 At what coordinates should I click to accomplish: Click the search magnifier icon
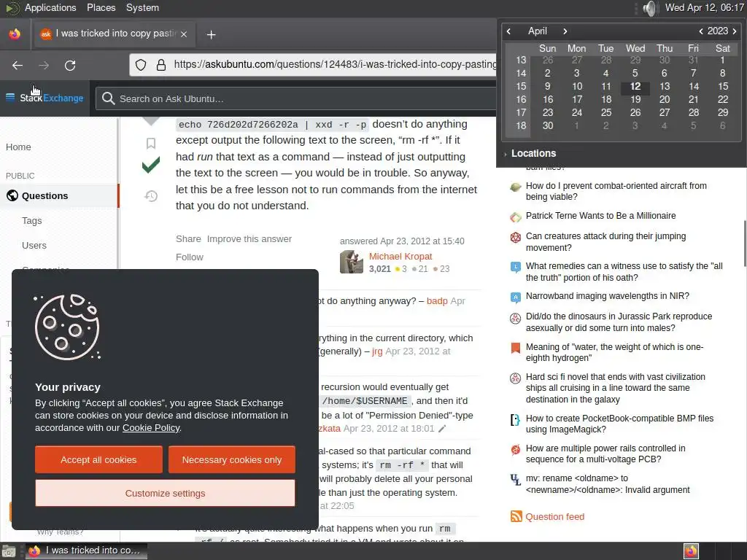coord(108,98)
